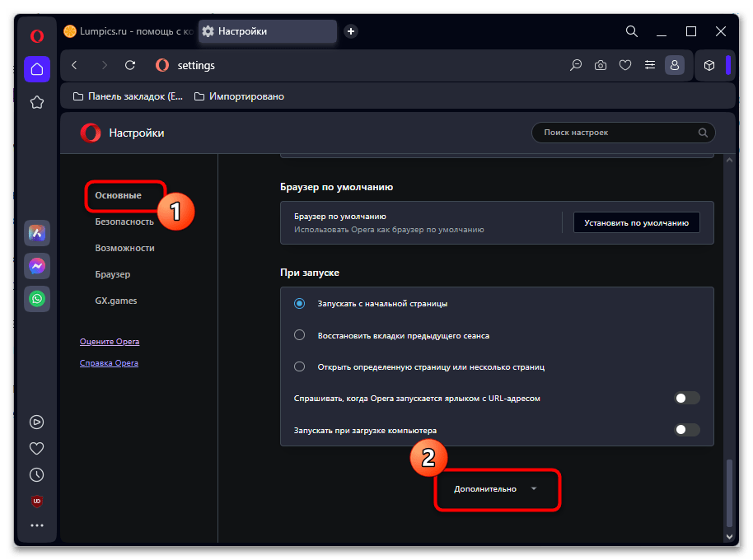Reload the settings page

130,65
